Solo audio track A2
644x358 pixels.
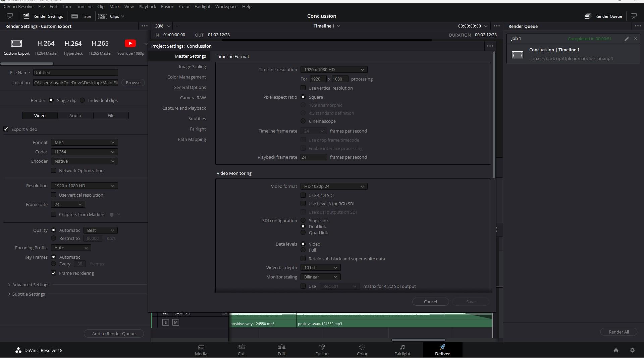[x=165, y=322]
